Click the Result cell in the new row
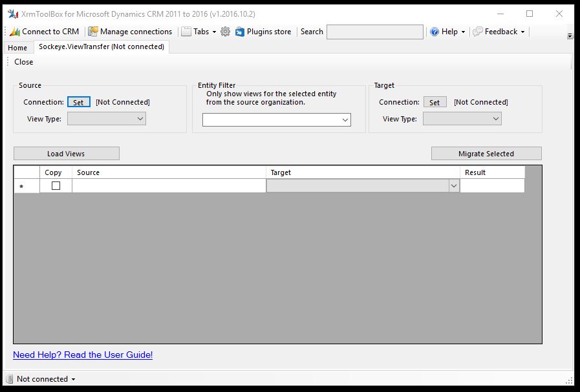Screen dimensions: 580x392 tap(492, 186)
